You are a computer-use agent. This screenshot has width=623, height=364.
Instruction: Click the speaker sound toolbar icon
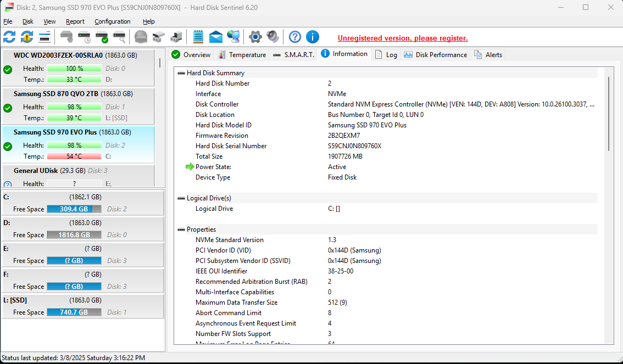[272, 37]
